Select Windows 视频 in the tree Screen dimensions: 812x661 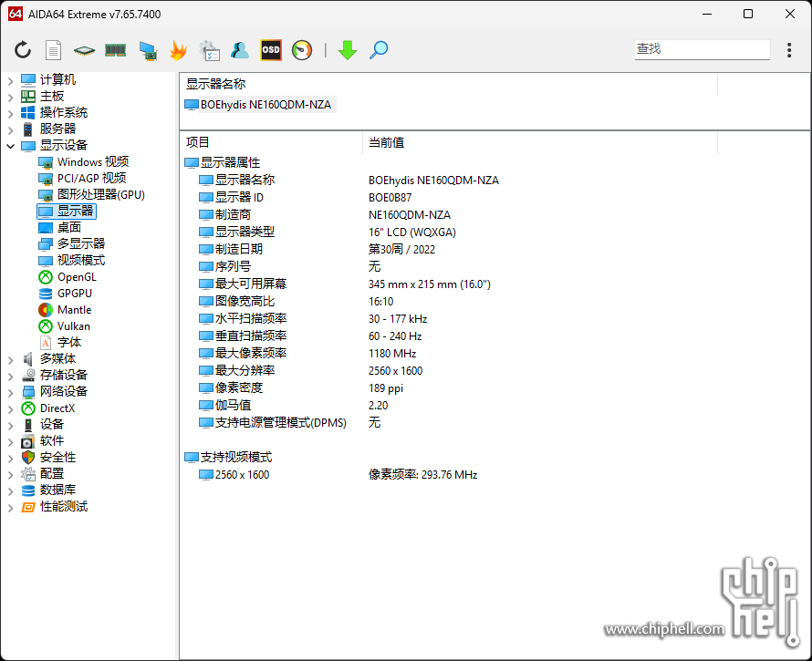pos(84,162)
